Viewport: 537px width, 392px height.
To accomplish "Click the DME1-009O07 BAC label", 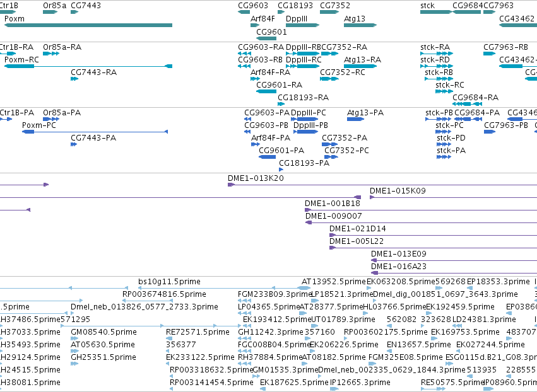I will pyautogui.click(x=334, y=216).
